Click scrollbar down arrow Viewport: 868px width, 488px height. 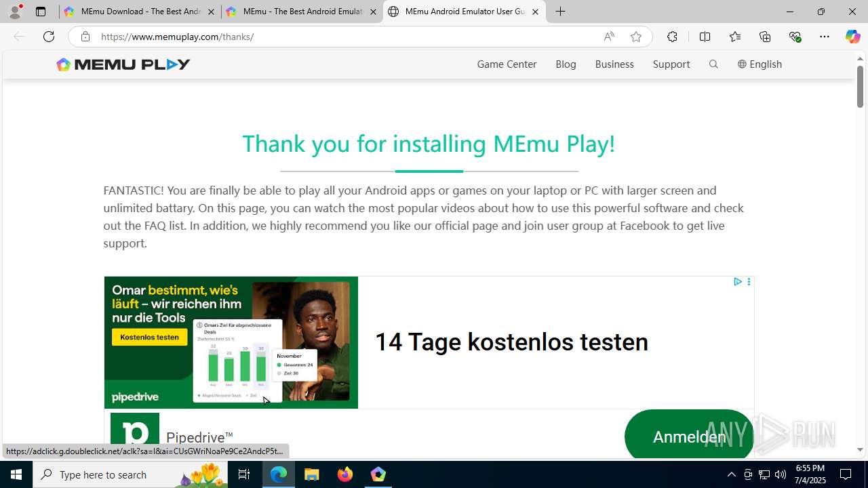[860, 450]
